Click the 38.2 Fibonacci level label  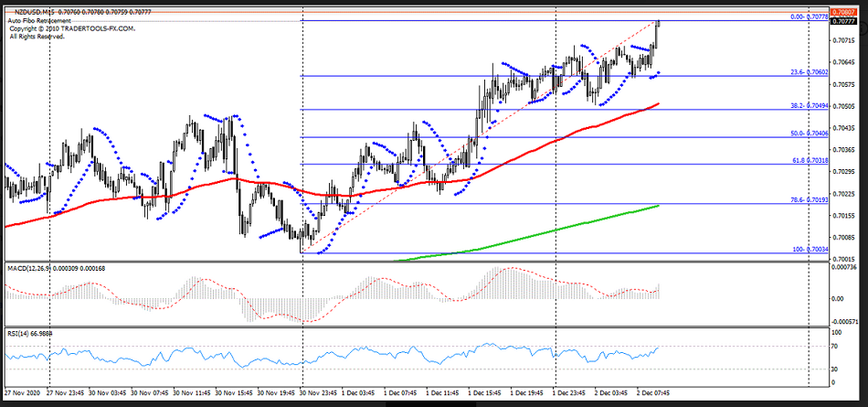[x=808, y=106]
